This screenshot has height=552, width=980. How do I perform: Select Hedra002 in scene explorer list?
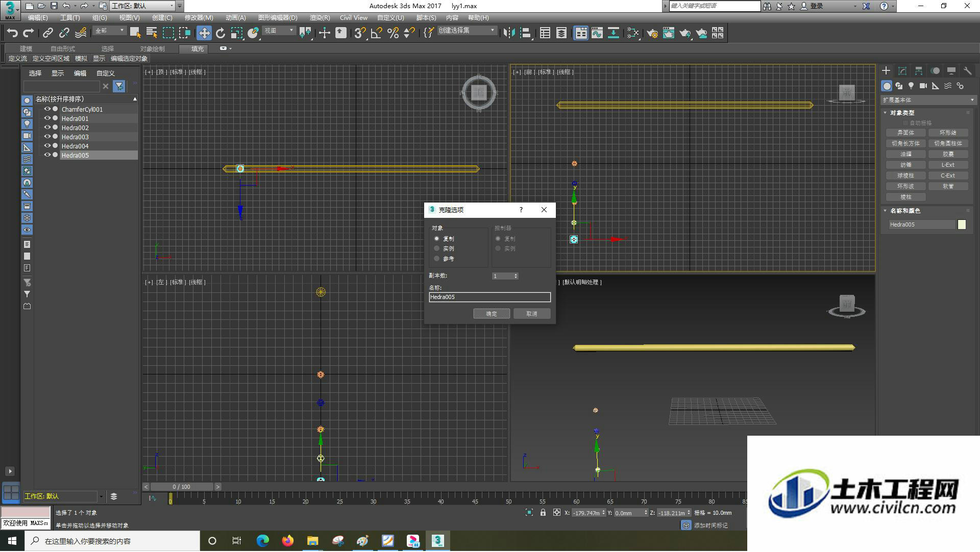click(75, 128)
